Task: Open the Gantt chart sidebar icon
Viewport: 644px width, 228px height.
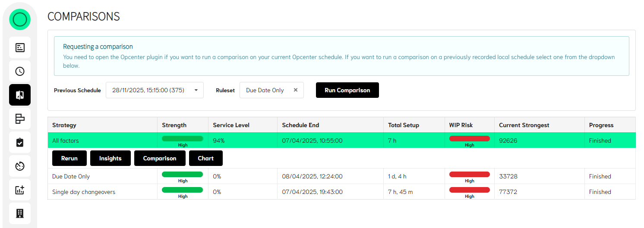Action: (x=20, y=119)
